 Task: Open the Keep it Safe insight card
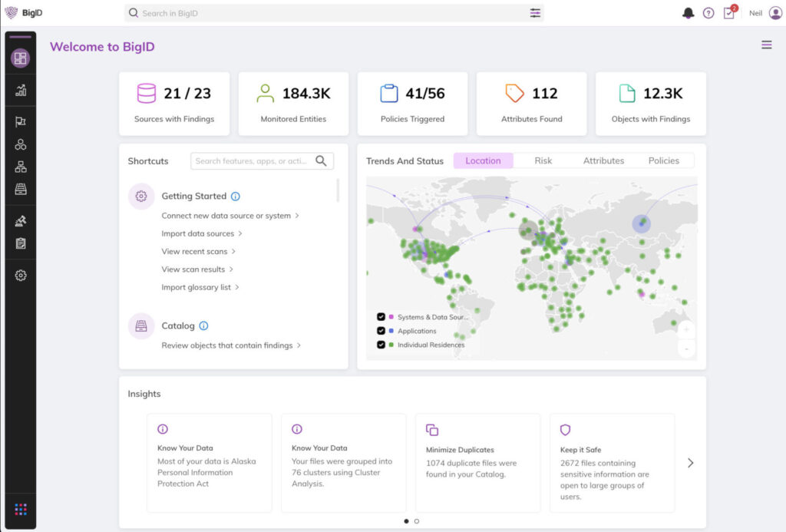pyautogui.click(x=612, y=463)
